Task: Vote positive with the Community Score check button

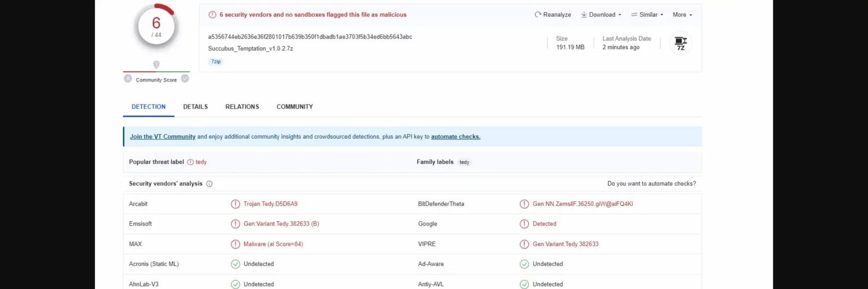Action: (185, 79)
